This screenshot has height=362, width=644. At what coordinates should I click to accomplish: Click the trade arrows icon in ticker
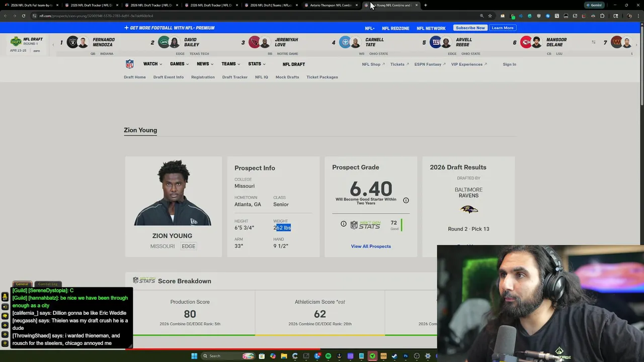click(x=593, y=42)
